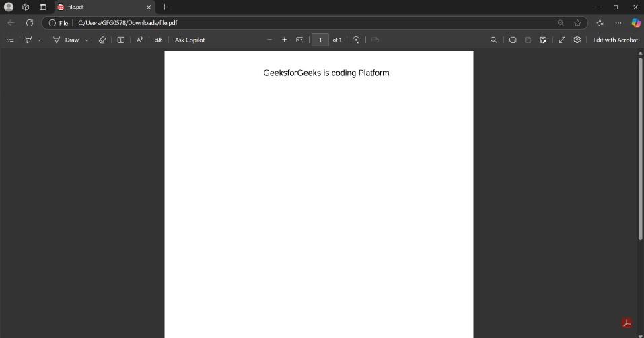
Task: Click Edit with Acrobat
Action: click(x=615, y=40)
